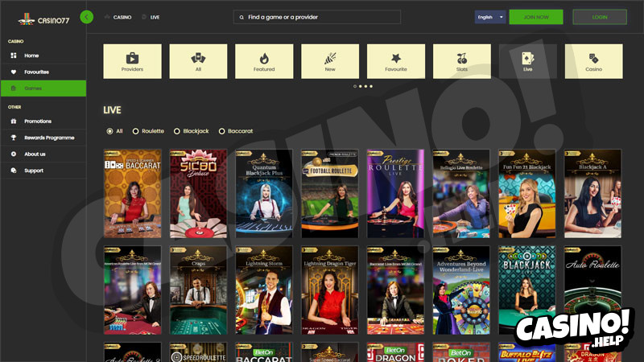
Task: Open Baccarat Live from MGM Grand game
Action: click(395, 290)
